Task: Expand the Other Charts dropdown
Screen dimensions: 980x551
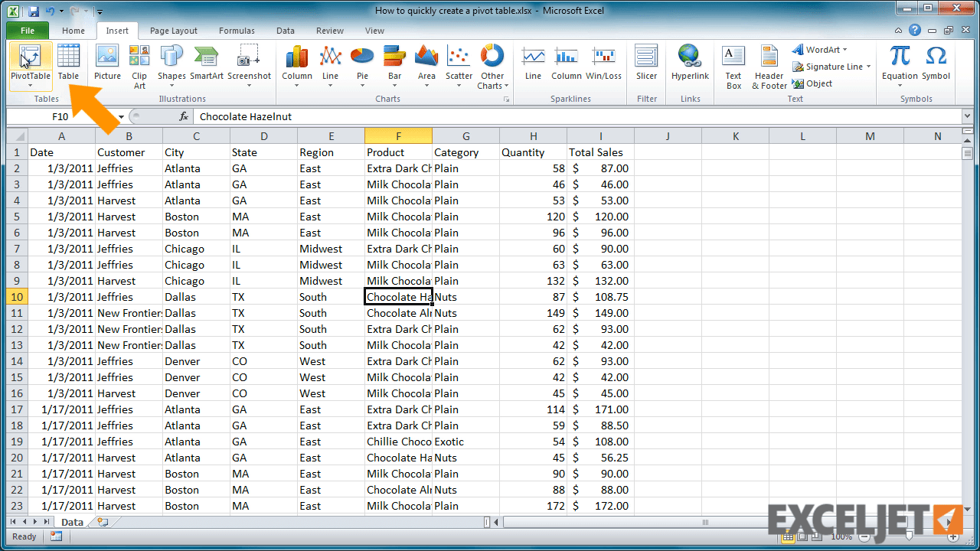Action: 492,65
